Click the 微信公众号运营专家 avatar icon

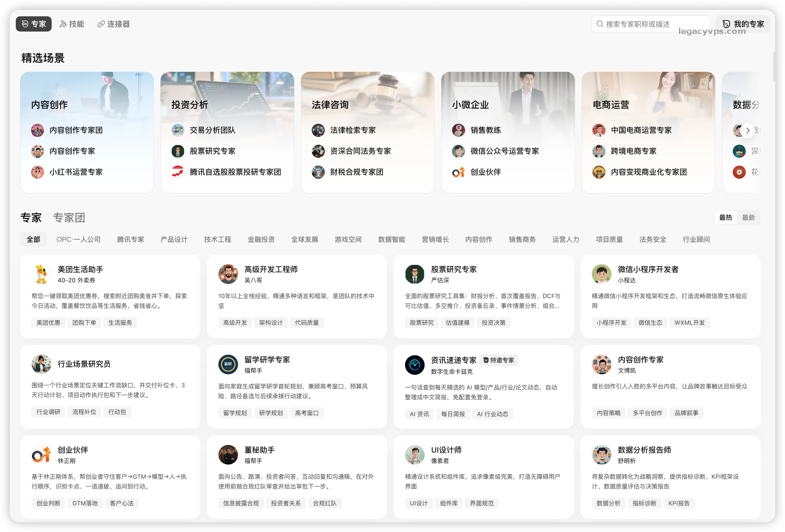coord(458,151)
